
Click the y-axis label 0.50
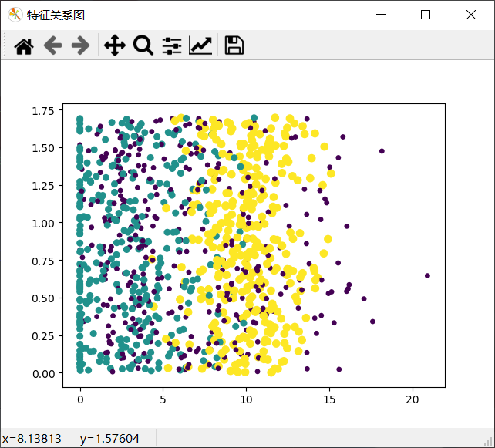[43, 298]
